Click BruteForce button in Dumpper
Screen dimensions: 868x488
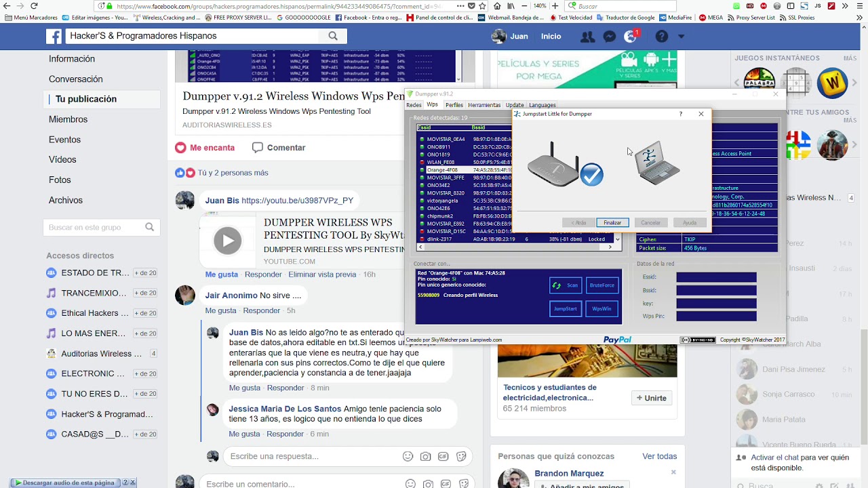(x=602, y=285)
